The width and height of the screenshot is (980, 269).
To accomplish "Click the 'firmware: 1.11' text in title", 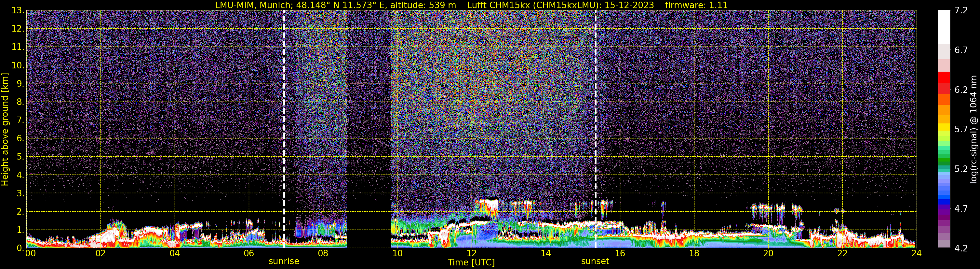I will pos(696,5).
